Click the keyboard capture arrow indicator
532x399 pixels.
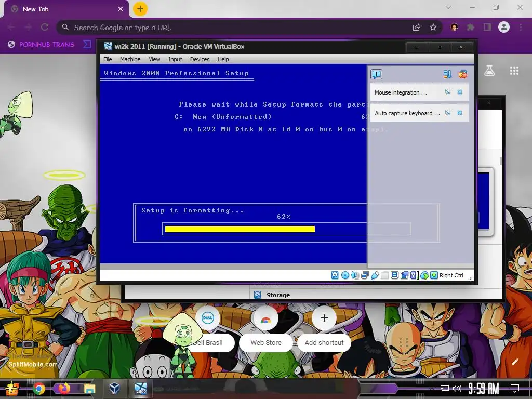tap(434, 275)
